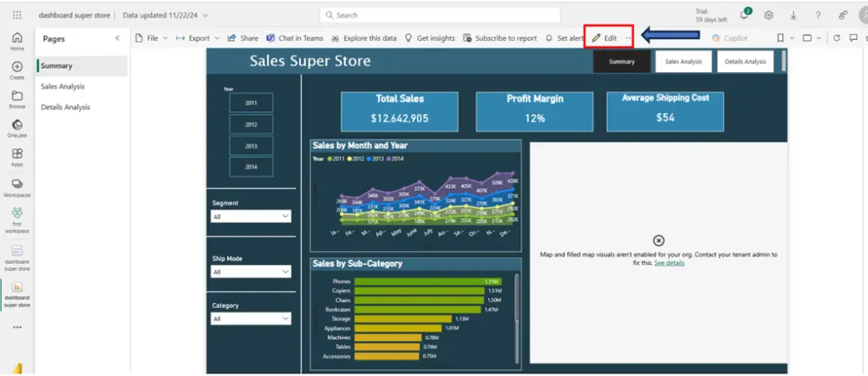The image size is (868, 376).
Task: Open Workspaces in the left sidebar
Action: coord(17,188)
